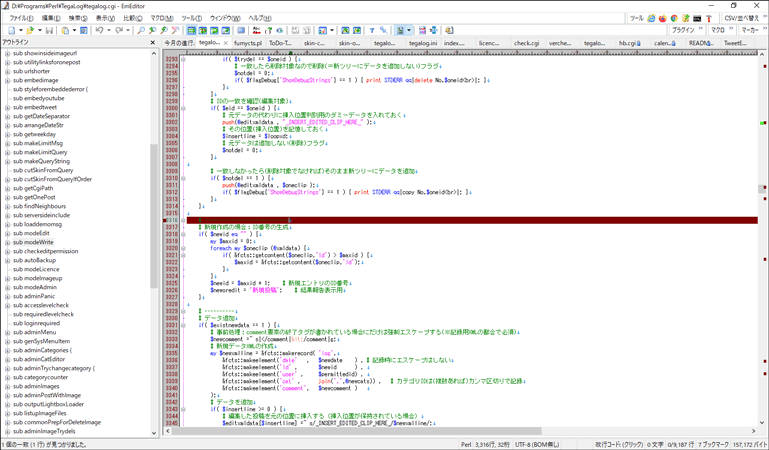Image resolution: width=769 pixels, height=450 pixels.
Task: Click the editor scroll right arrow
Action: point(754,431)
